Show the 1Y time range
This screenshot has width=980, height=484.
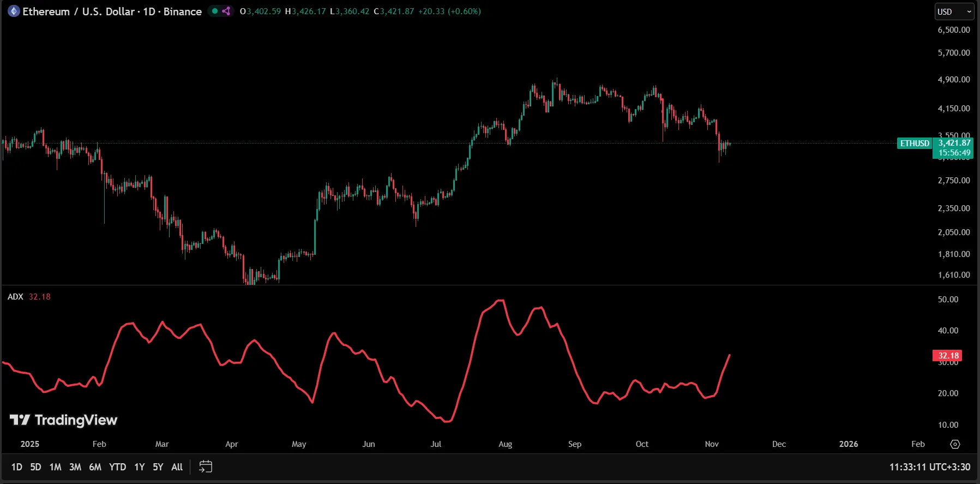[140, 467]
